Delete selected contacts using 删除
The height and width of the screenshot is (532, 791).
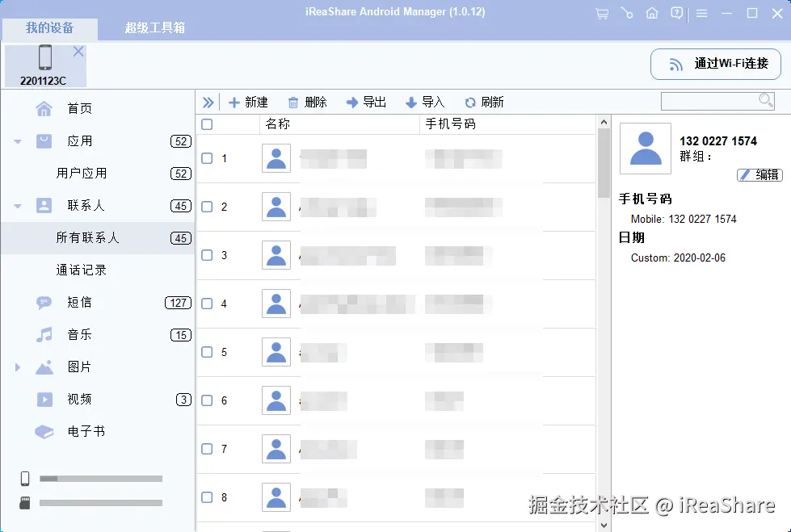307,102
